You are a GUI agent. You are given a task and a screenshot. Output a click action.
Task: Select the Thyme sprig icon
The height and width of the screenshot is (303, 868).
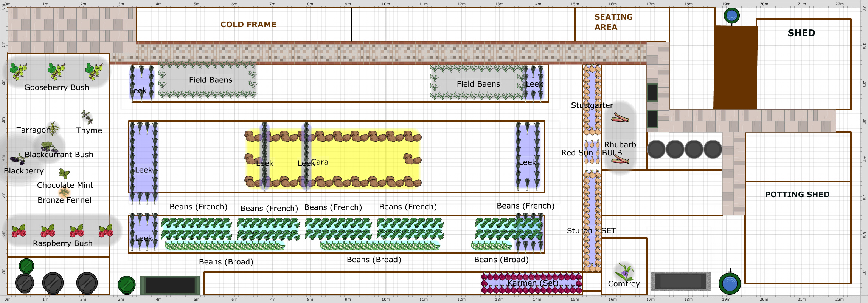pos(87,117)
